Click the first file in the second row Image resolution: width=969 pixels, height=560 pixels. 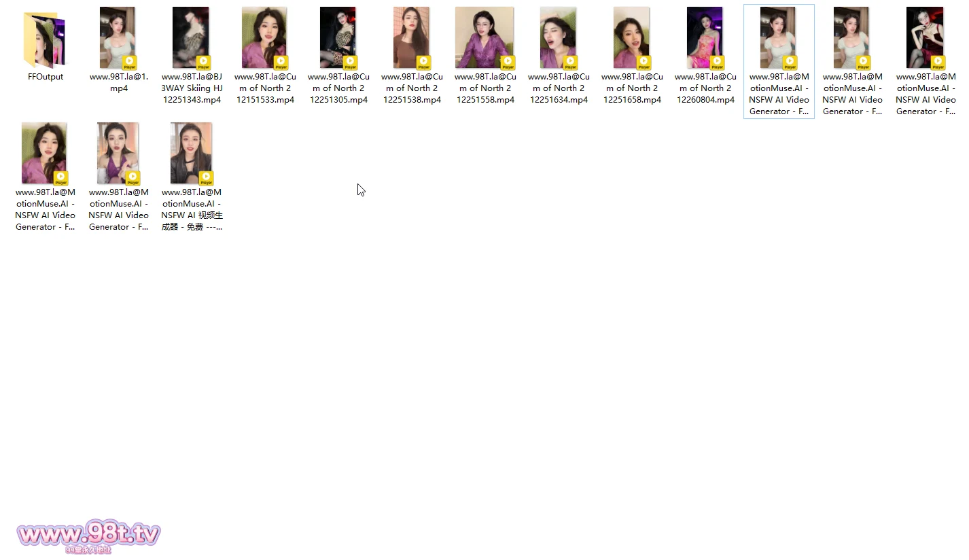[x=45, y=153]
